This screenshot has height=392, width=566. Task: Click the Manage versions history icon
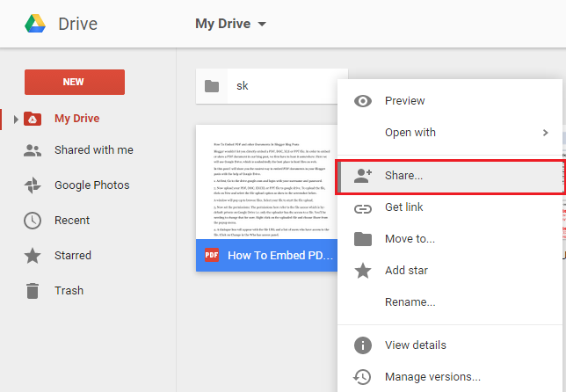[x=362, y=377]
